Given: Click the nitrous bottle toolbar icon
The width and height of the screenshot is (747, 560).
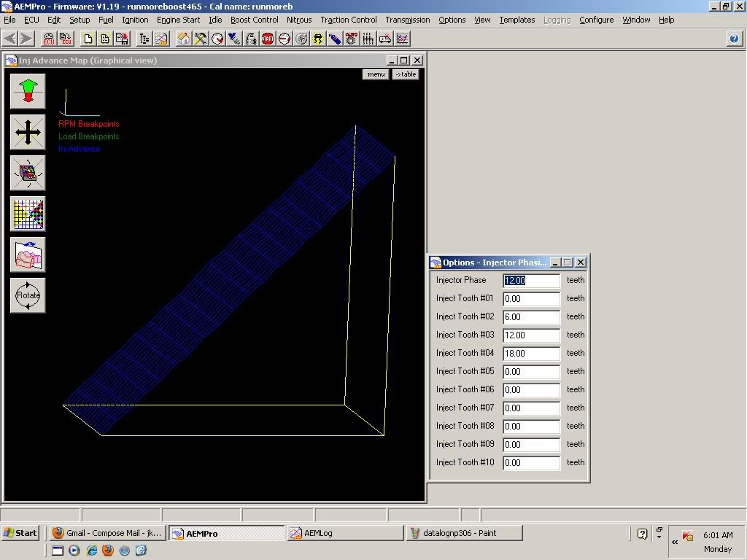Looking at the screenshot, I should coord(335,39).
